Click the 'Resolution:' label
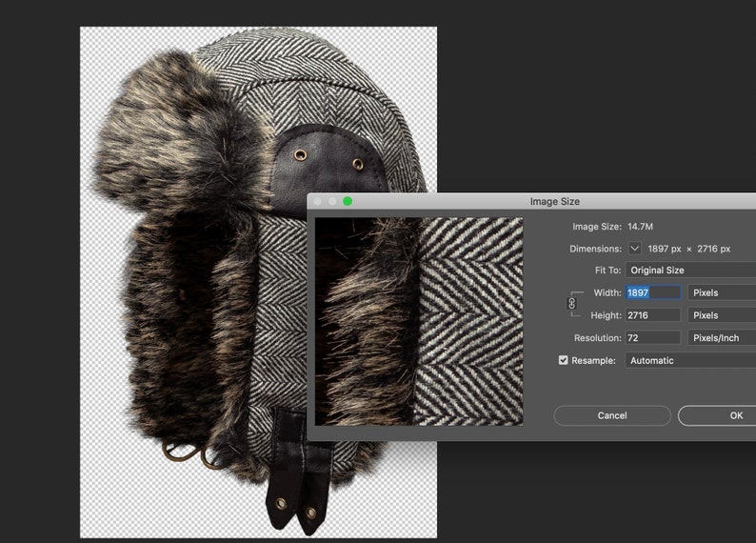The width and height of the screenshot is (756, 543). 597,338
